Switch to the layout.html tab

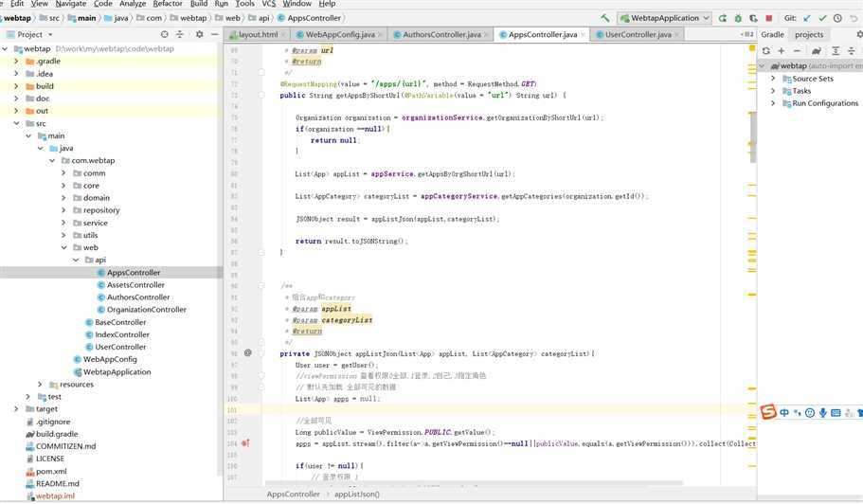pyautogui.click(x=258, y=34)
